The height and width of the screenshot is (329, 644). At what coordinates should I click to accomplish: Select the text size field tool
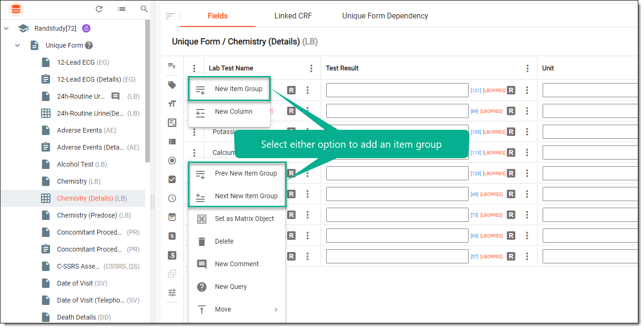point(172,104)
